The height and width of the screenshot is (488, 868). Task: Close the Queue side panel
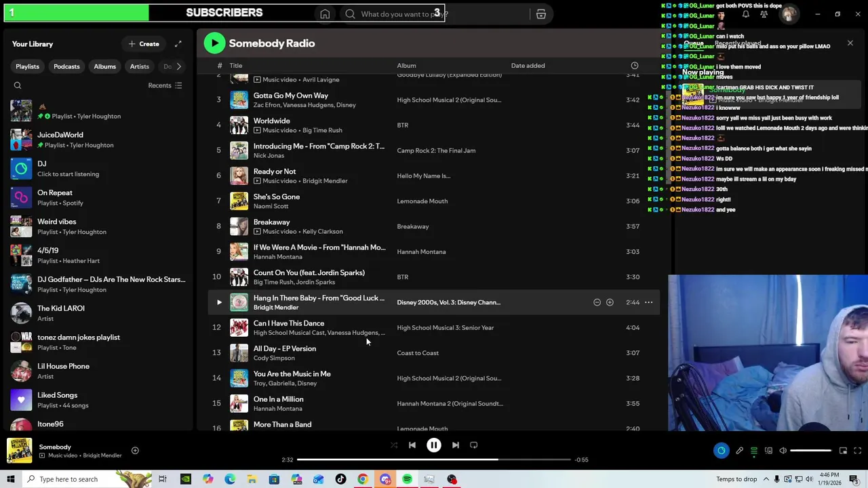(850, 43)
